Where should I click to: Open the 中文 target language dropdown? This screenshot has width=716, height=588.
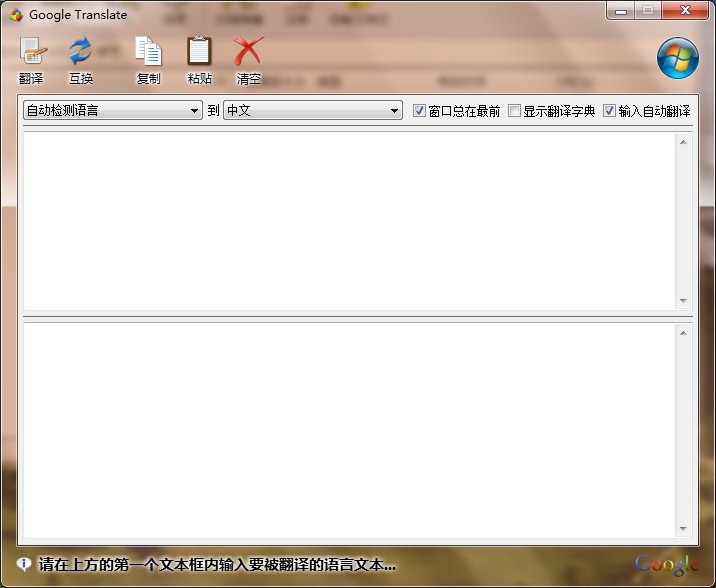313,110
